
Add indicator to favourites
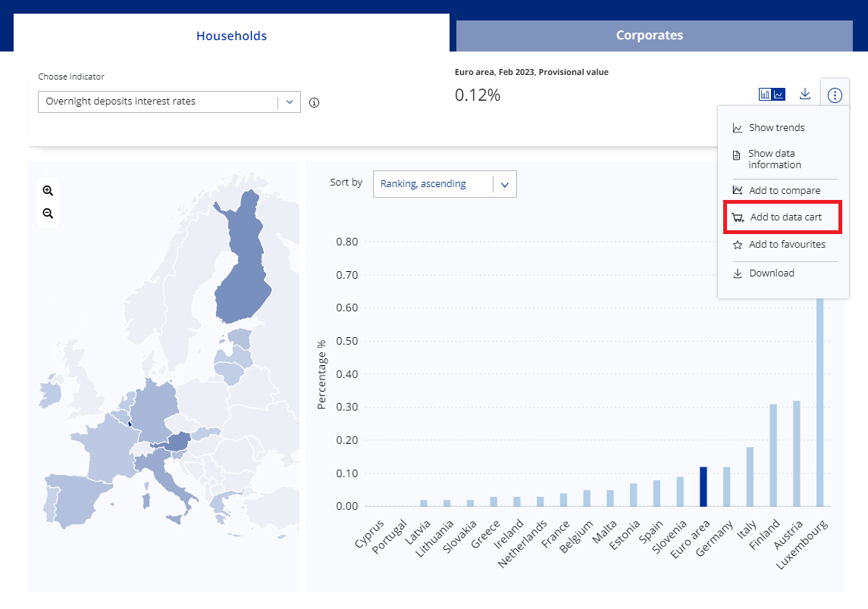tap(786, 245)
